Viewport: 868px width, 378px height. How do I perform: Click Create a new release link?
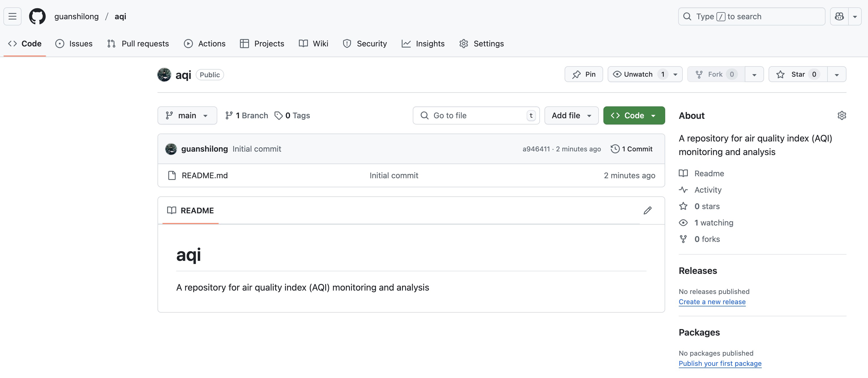[x=712, y=302]
